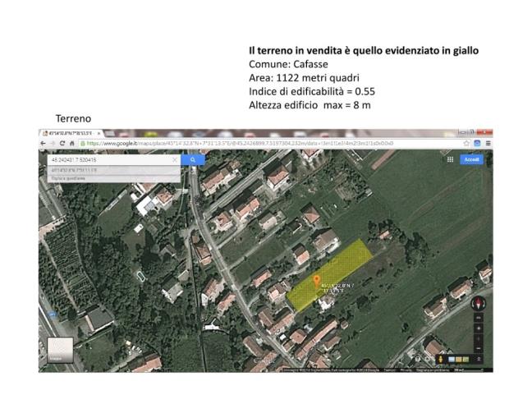Switch map type with bottom-left thumbnail
This screenshot has height=404, width=532.
pyautogui.click(x=60, y=350)
